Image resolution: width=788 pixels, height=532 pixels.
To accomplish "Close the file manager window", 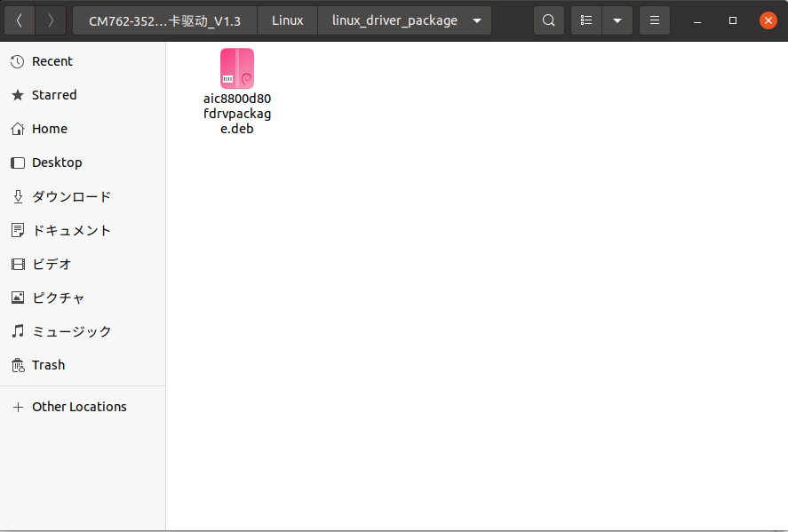I will point(768,20).
